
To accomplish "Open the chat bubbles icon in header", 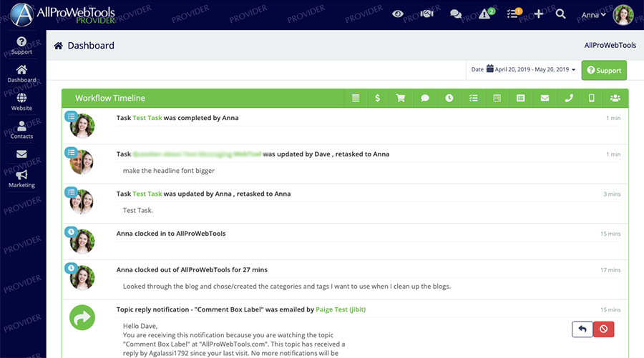I will 456,14.
